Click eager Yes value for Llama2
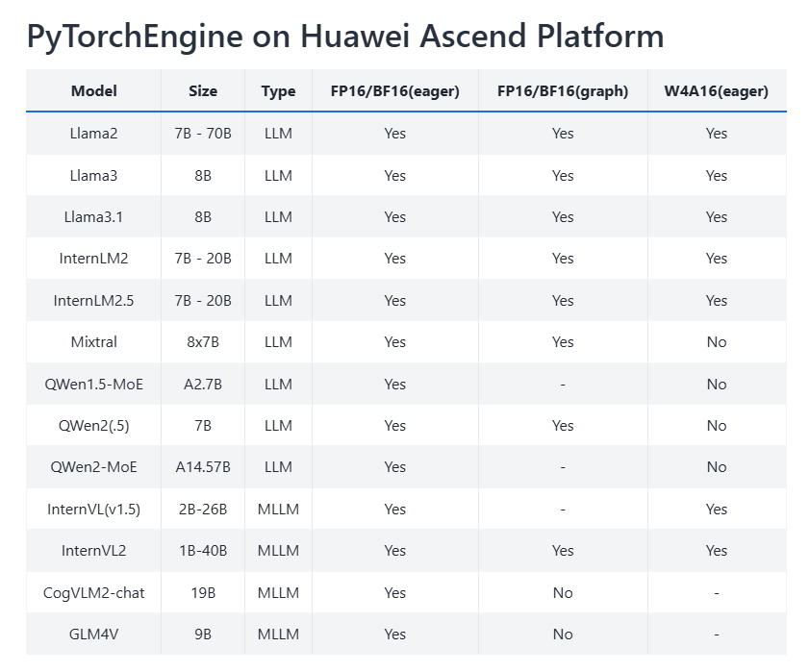This screenshot has height=672, width=809. point(394,133)
